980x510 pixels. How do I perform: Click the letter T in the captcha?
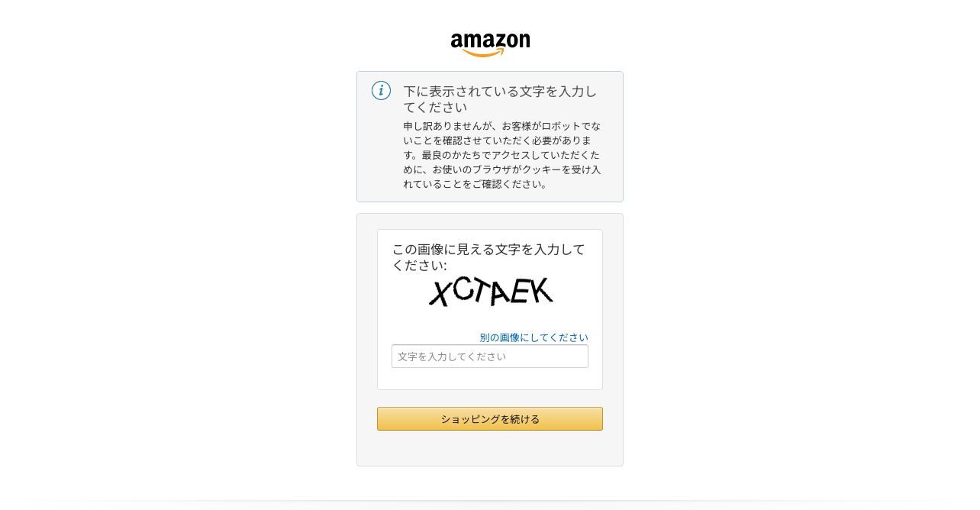click(481, 291)
